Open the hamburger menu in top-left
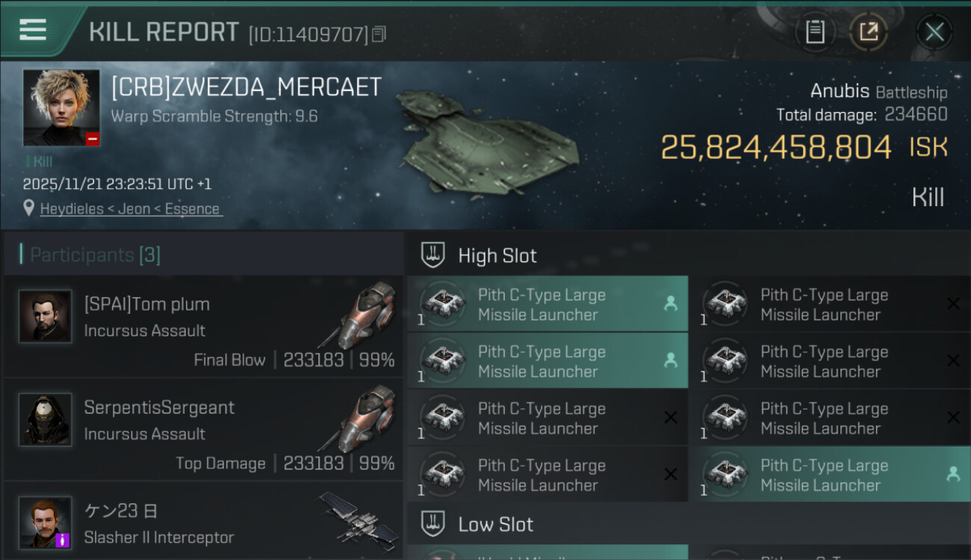The width and height of the screenshot is (971, 560). tap(33, 30)
